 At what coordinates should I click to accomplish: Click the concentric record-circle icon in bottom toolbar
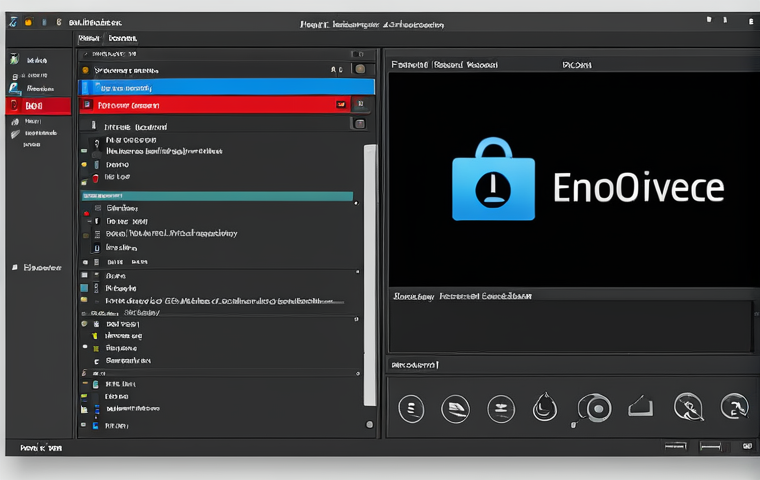coord(595,408)
